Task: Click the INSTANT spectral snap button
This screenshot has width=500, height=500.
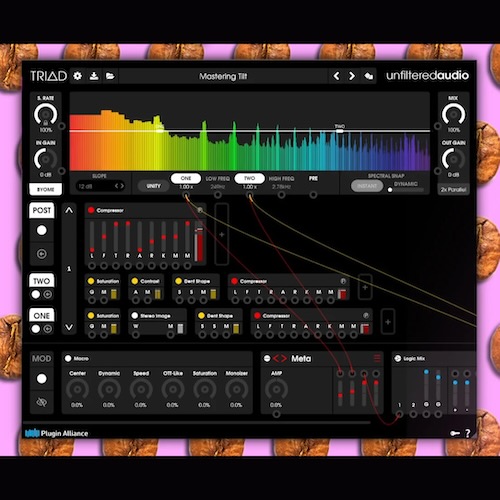Action: click(x=367, y=186)
